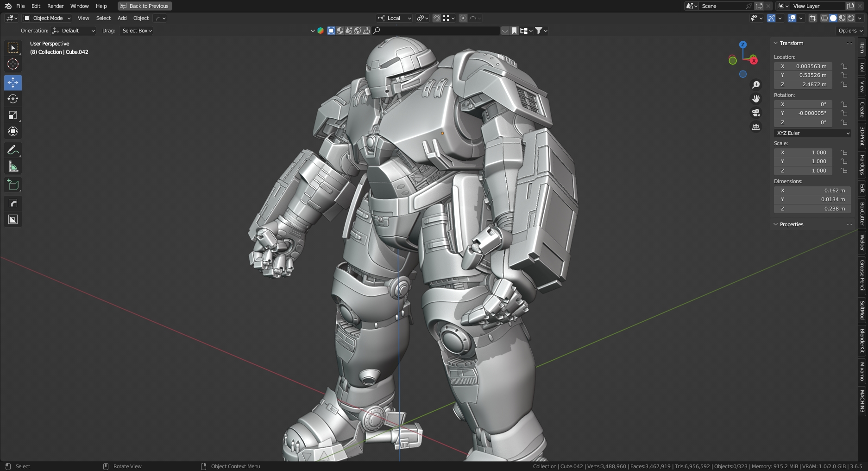This screenshot has height=471, width=868.
Task: Toggle X-ray mode icon
Action: pyautogui.click(x=813, y=18)
